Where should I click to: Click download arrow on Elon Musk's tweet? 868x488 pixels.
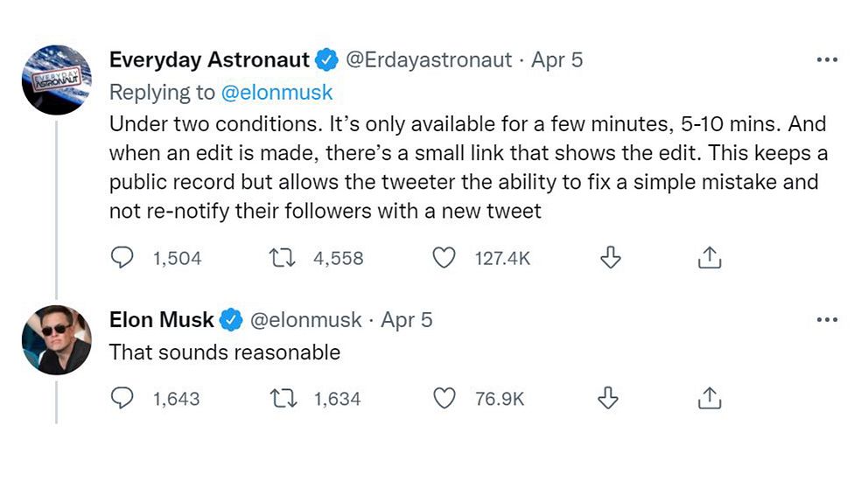point(608,398)
